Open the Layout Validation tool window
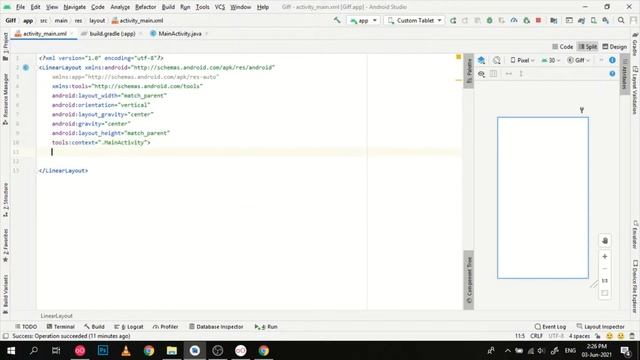The image size is (640, 360). [x=635, y=90]
